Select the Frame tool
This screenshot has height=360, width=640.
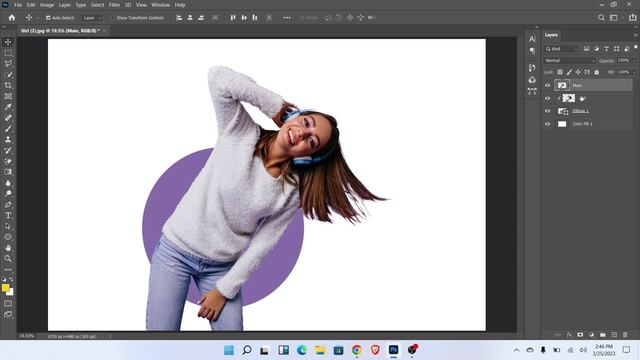8,96
